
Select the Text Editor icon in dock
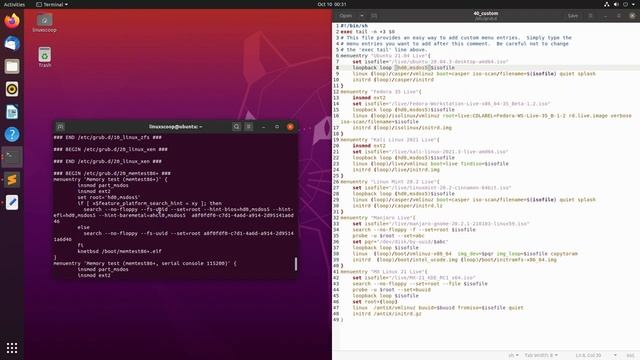click(12, 202)
